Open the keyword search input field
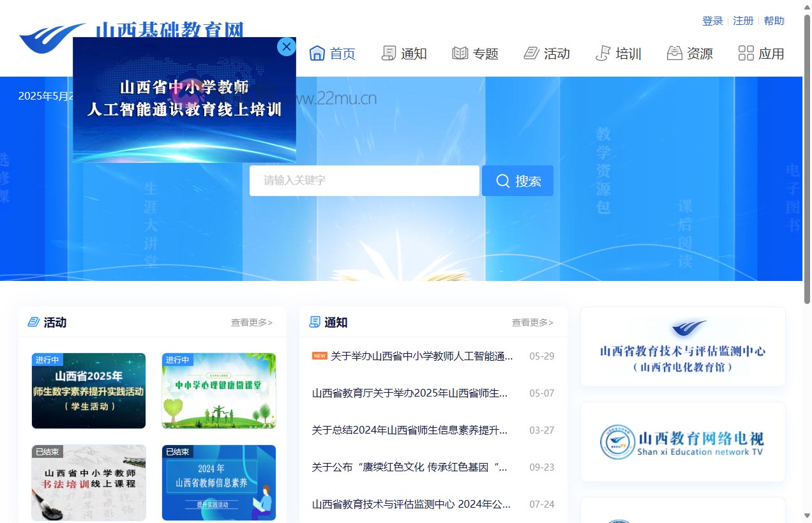812x523 pixels. [x=364, y=181]
